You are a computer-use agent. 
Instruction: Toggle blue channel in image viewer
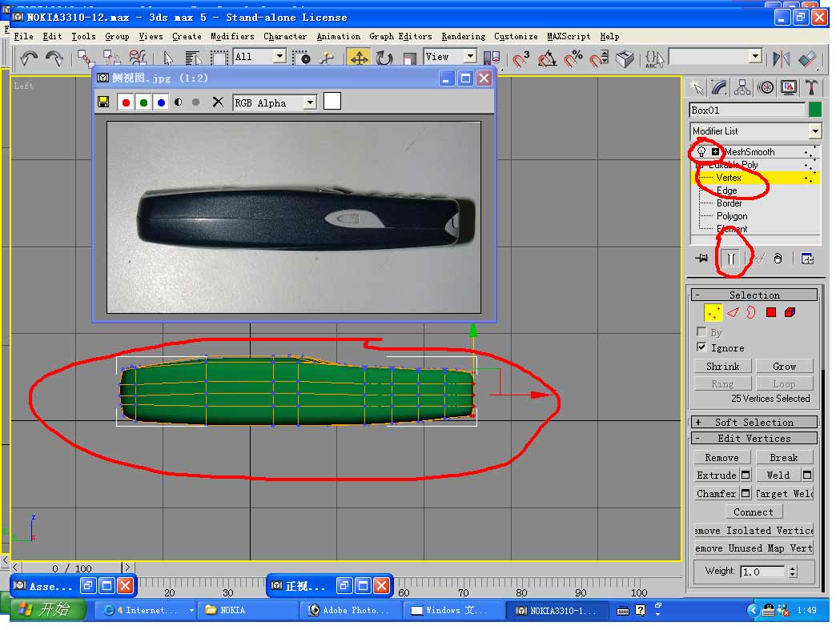pos(161,102)
